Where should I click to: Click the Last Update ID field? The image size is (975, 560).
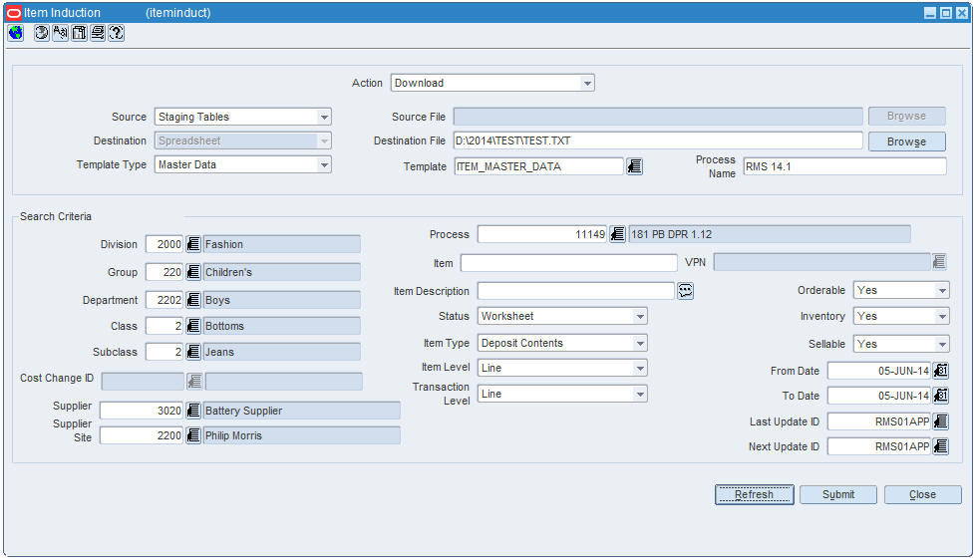tap(879, 422)
